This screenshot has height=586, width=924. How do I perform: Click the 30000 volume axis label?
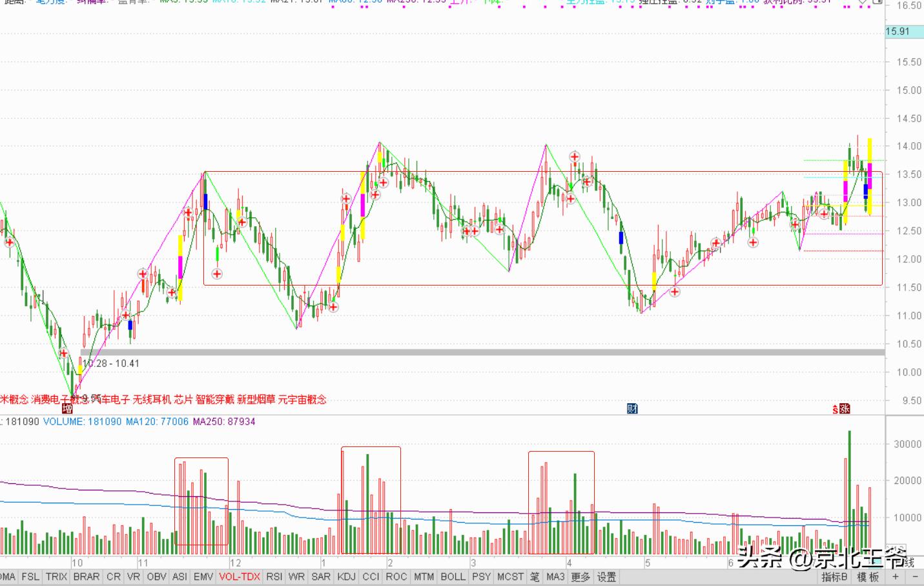click(907, 445)
